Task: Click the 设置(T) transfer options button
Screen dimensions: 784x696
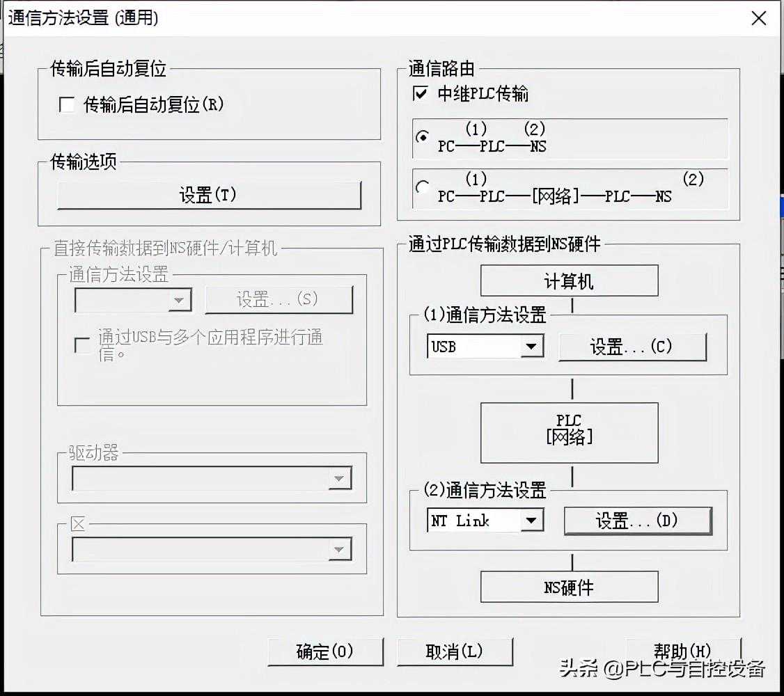Action: (x=209, y=196)
